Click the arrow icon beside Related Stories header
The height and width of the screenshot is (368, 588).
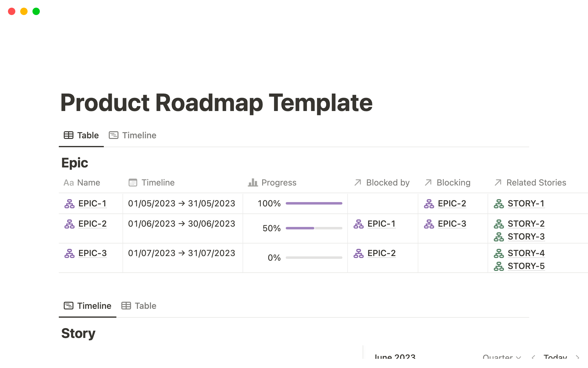tap(498, 182)
